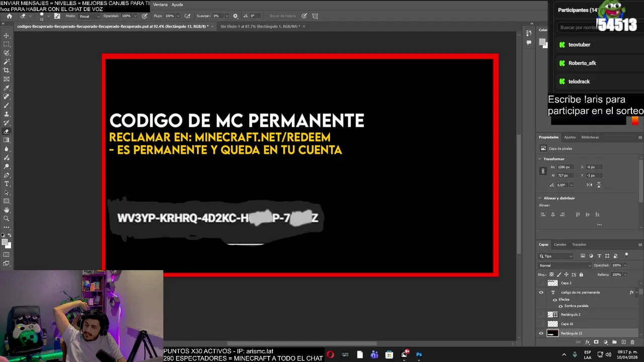This screenshot has height=362, width=644.
Task: Show the Capa 16 layer
Action: [541, 324]
